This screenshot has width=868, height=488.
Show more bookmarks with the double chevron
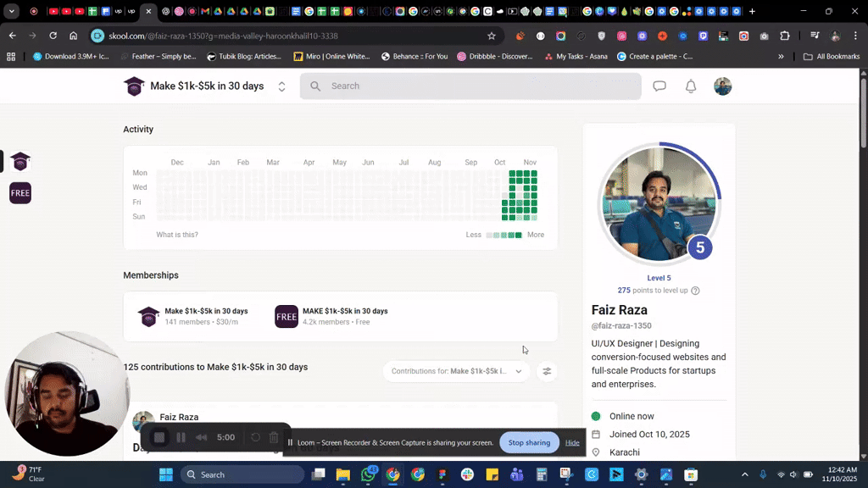coord(781,57)
